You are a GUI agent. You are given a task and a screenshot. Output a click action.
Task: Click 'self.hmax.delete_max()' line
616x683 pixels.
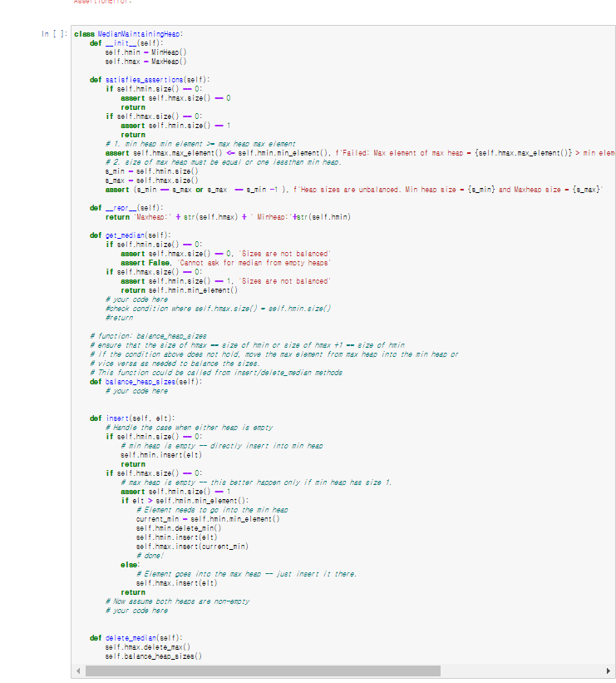click(x=148, y=647)
